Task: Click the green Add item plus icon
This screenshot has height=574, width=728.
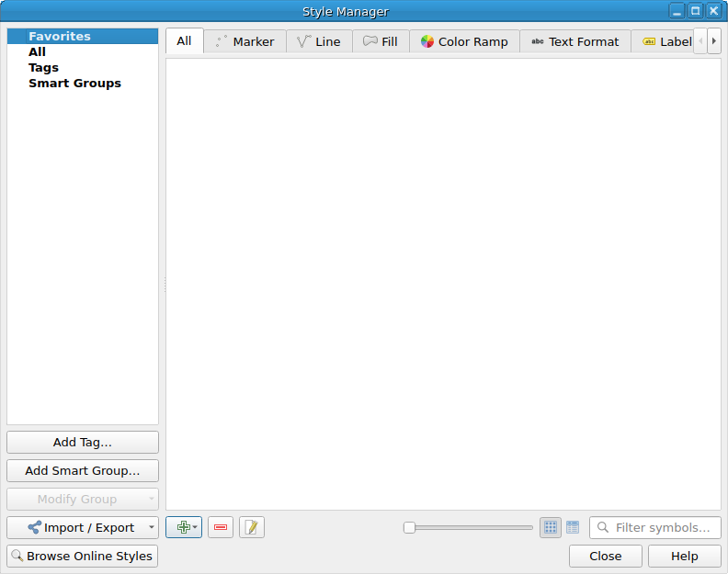Action: coord(183,527)
